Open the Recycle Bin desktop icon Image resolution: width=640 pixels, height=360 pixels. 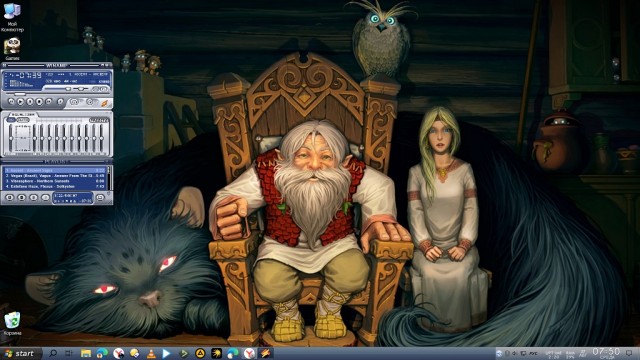(x=12, y=324)
